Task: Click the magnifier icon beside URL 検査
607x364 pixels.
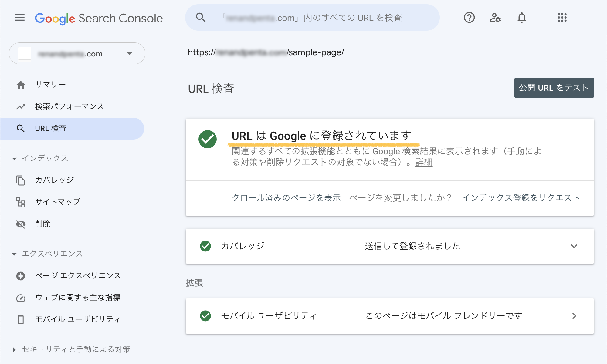Action: 21,128
